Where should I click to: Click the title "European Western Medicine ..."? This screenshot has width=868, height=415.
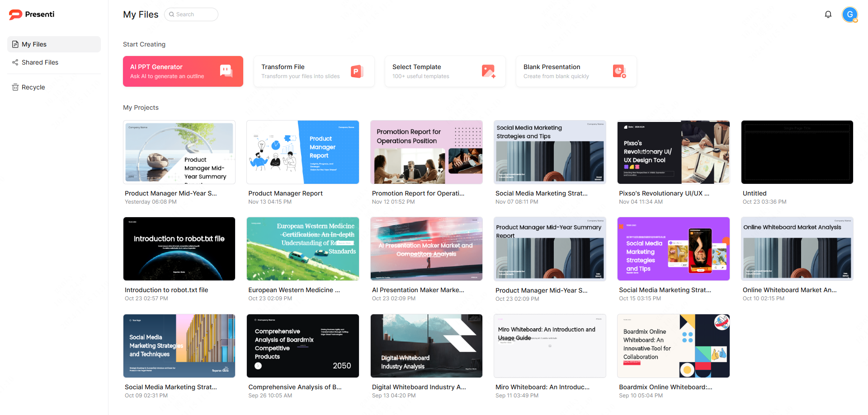(x=294, y=290)
